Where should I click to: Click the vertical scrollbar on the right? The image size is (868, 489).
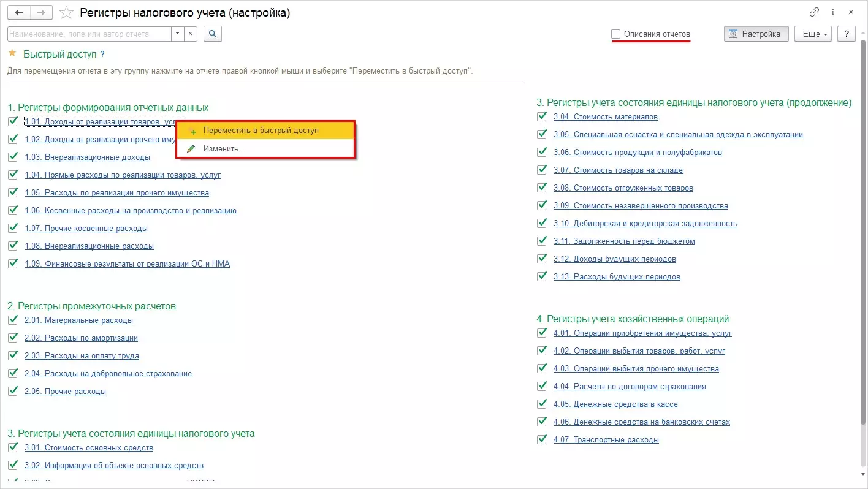point(863,245)
